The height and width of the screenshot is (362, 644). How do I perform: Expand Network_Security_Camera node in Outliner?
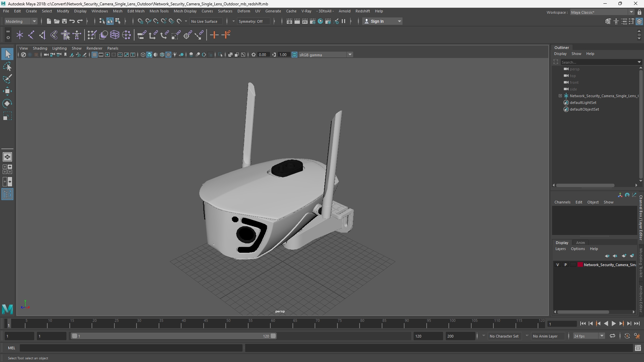point(560,96)
